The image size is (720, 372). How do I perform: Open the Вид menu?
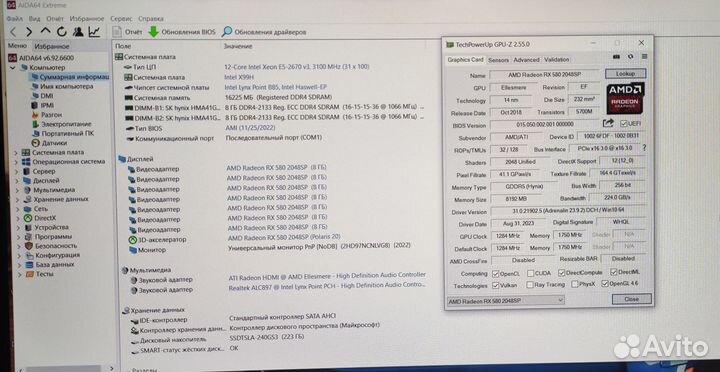point(34,19)
